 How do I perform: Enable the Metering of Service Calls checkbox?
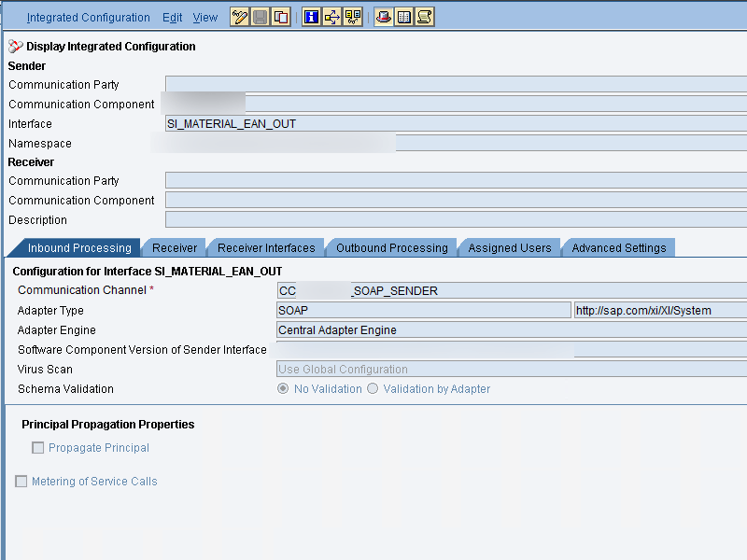(x=21, y=481)
